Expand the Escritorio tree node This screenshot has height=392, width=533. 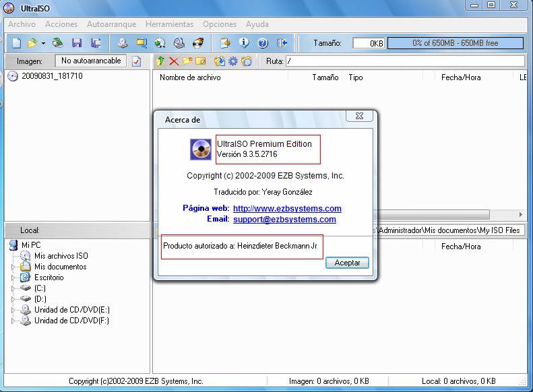pyautogui.click(x=13, y=278)
